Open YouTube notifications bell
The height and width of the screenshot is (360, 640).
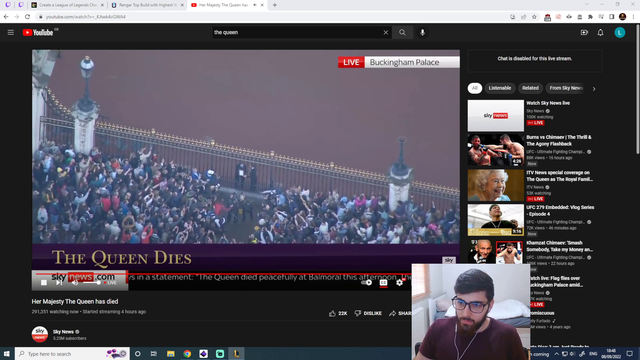pos(600,32)
